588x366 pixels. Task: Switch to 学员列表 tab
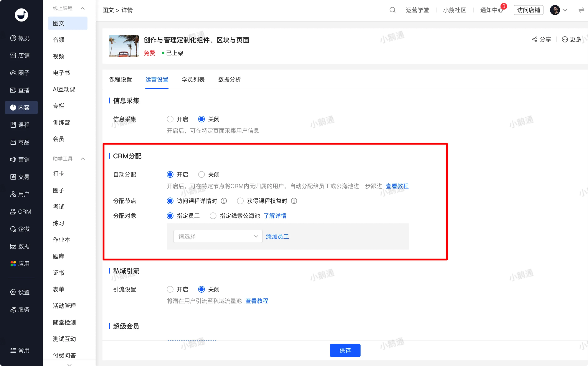[x=193, y=80]
